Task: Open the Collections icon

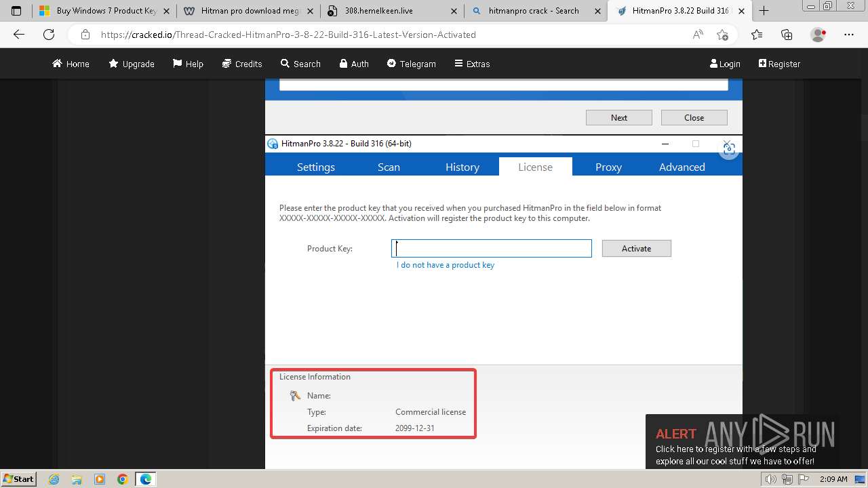Action: pyautogui.click(x=787, y=35)
